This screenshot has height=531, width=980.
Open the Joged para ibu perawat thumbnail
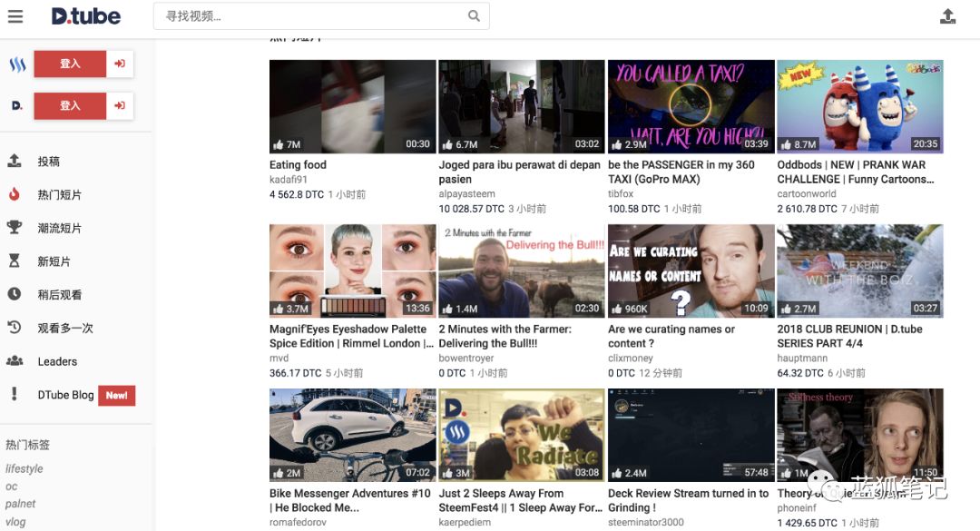click(x=521, y=106)
